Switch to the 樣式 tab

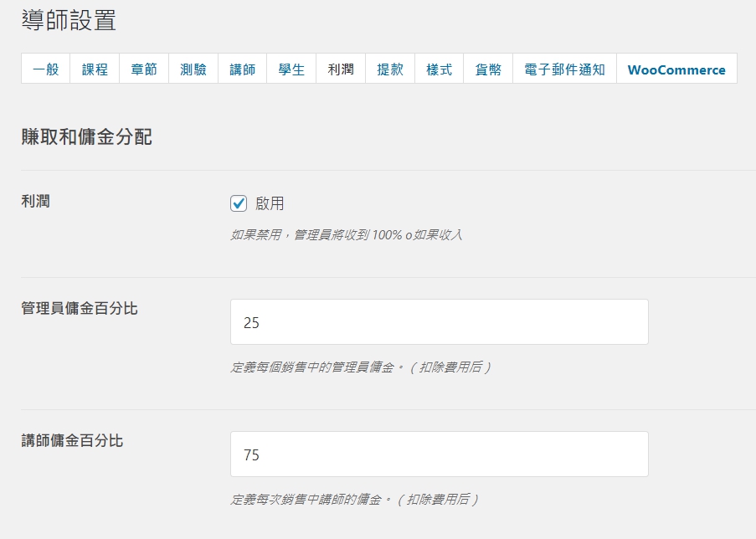click(x=440, y=69)
